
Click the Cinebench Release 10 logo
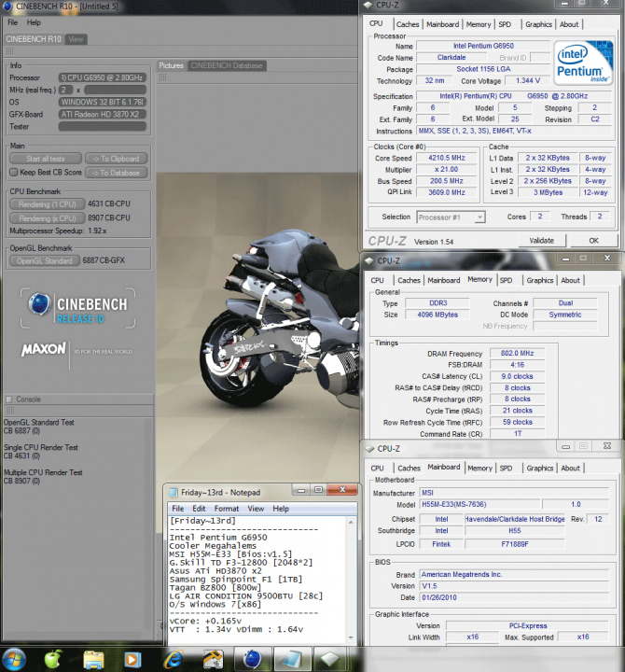(x=78, y=308)
